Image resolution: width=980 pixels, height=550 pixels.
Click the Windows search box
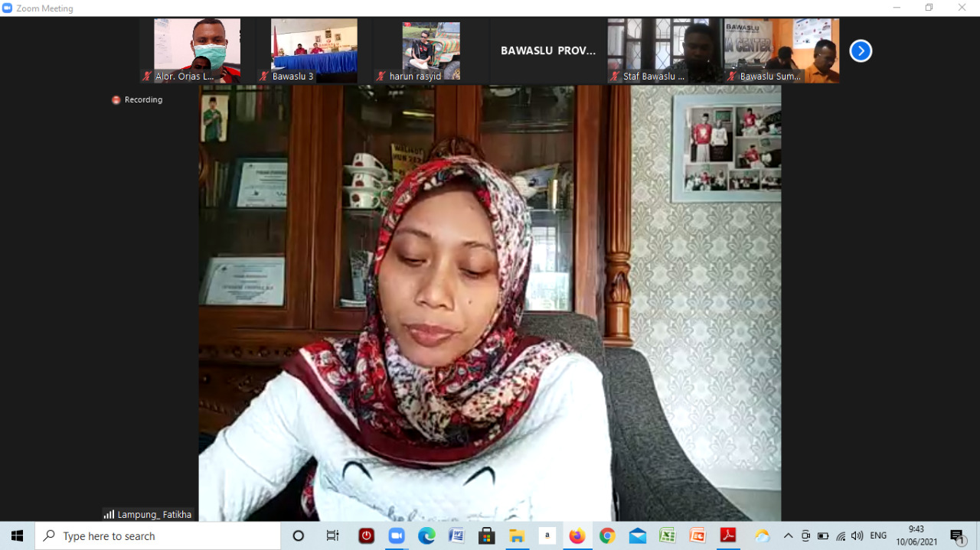click(158, 536)
